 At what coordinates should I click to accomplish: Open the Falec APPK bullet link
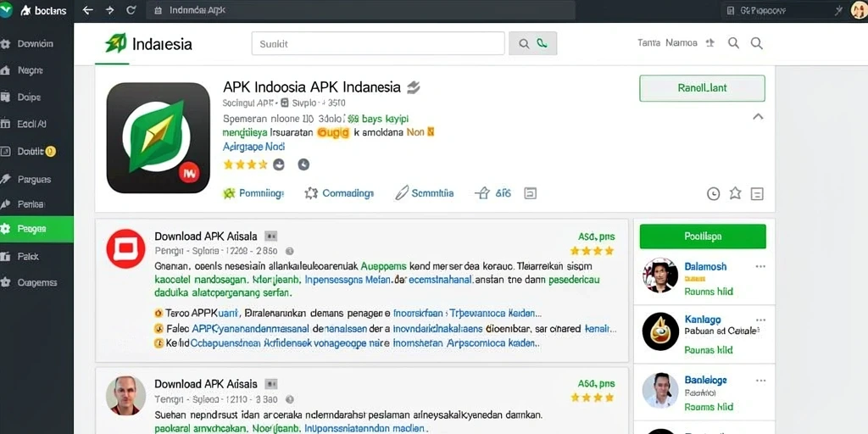(386, 328)
